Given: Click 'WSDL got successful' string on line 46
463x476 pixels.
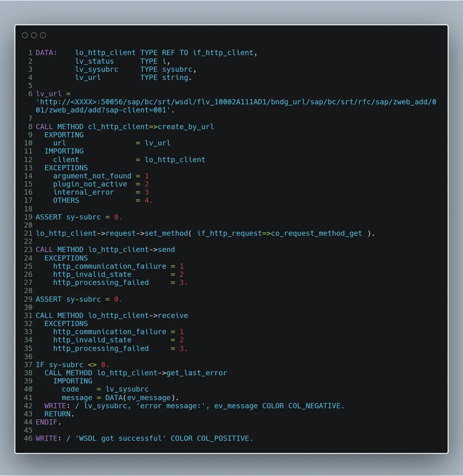Looking at the screenshot, I should click(x=121, y=439).
